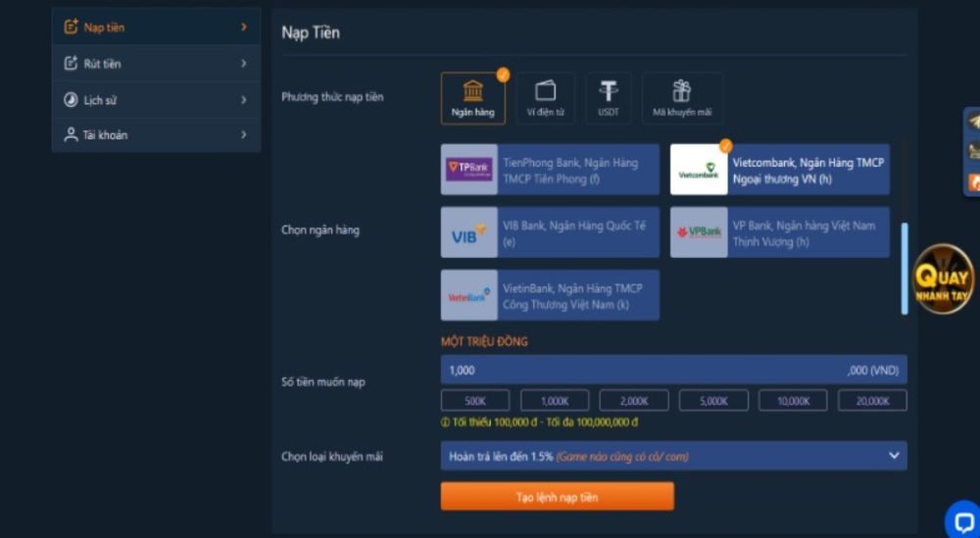980x538 pixels.
Task: Expand the Rút tiền menu chevron
Action: pos(243,64)
